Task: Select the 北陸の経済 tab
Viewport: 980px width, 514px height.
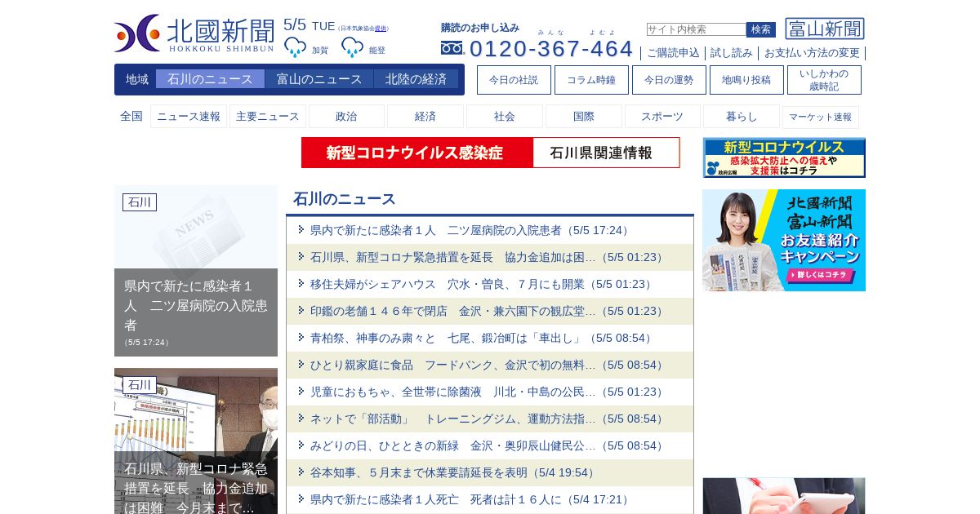Action: [416, 79]
